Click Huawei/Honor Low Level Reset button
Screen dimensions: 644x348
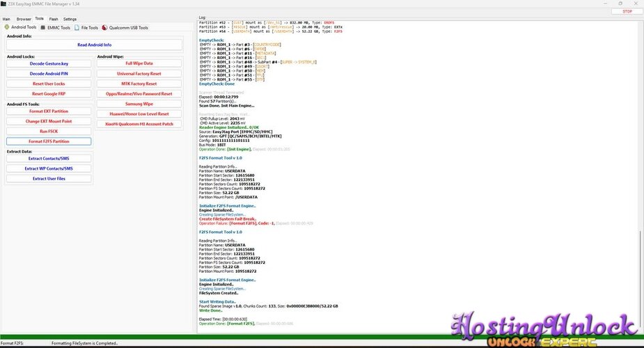click(x=139, y=113)
